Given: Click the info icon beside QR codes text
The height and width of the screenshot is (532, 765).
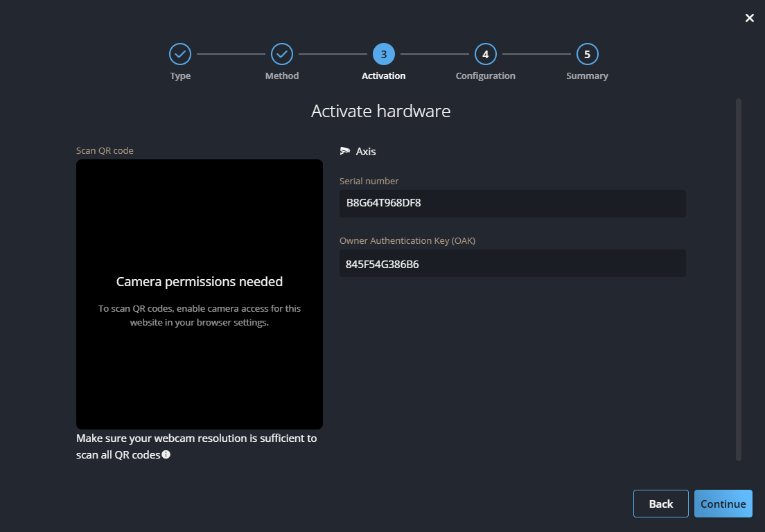Looking at the screenshot, I should click(166, 455).
